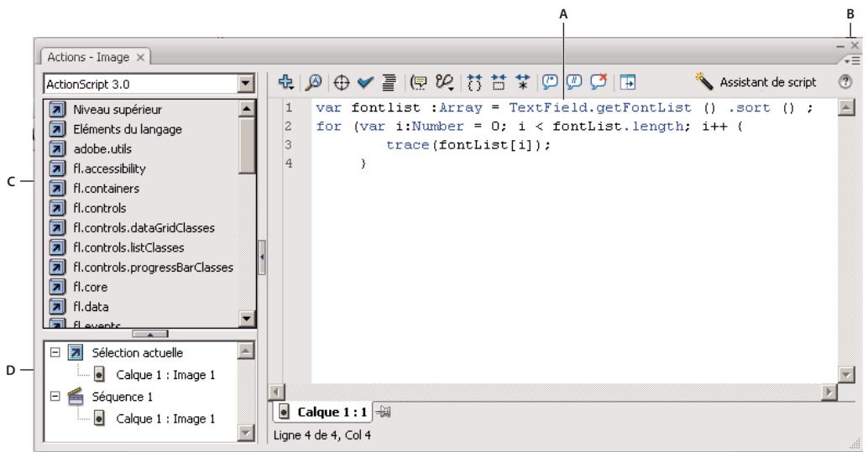Click code line 1 starting 'var fontlist'
Image resolution: width=868 pixels, height=452 pixels.
[x=565, y=108]
